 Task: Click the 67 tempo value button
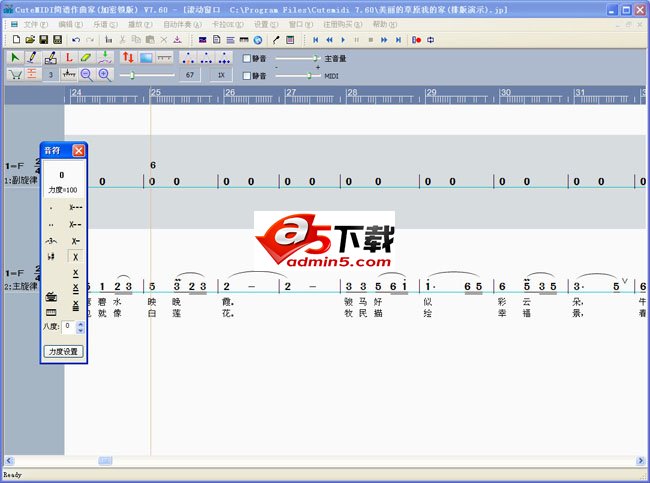pos(190,75)
